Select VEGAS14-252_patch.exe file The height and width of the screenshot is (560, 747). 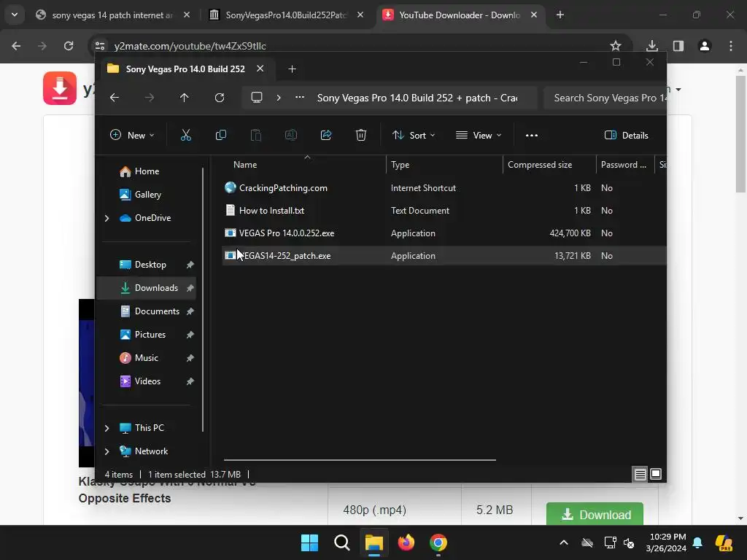pyautogui.click(x=444, y=256)
